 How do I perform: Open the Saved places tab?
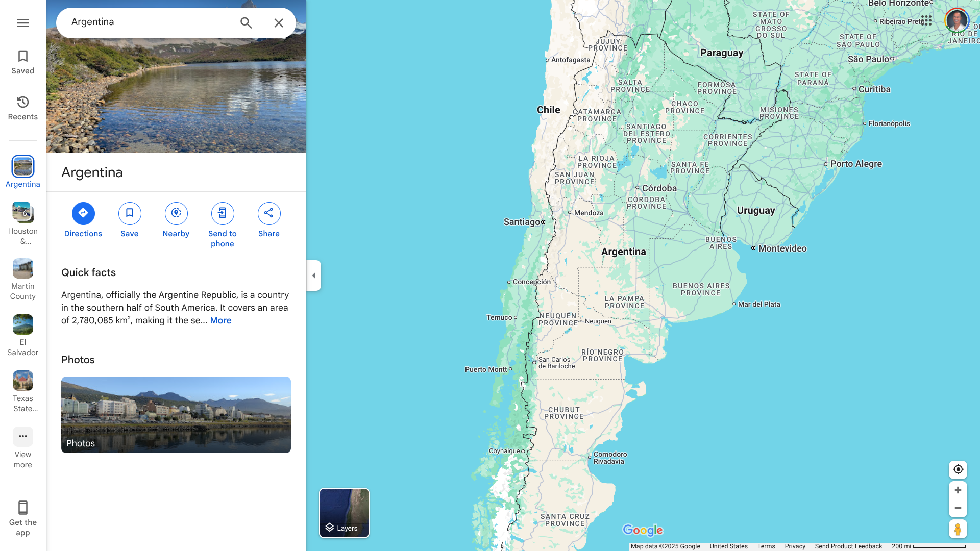pyautogui.click(x=22, y=62)
